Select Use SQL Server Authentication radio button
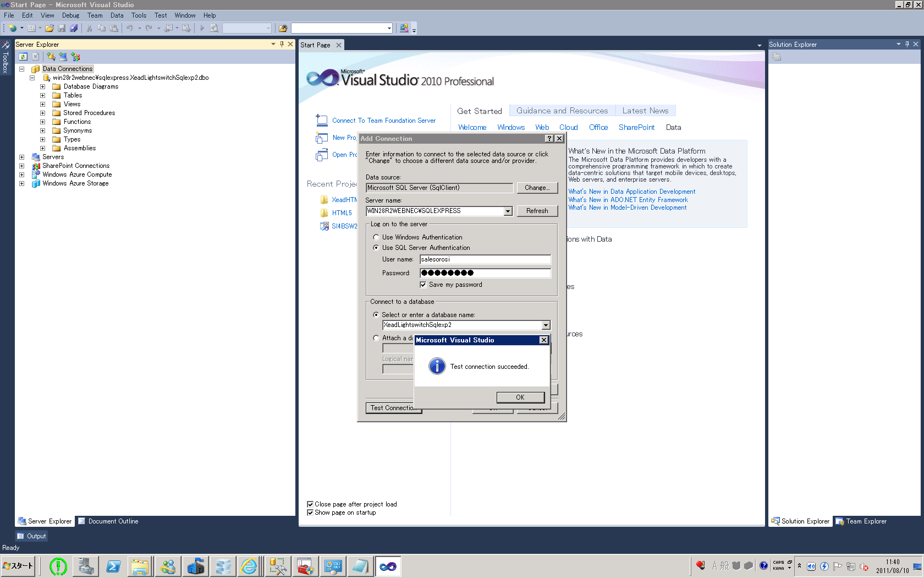The height and width of the screenshot is (578, 924). [x=376, y=248]
